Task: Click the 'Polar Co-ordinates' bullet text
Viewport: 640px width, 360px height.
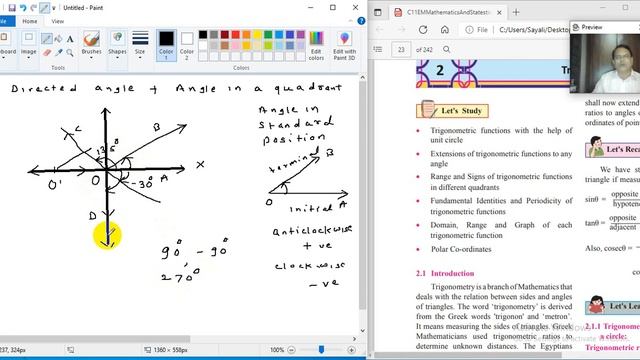Action: [461, 249]
